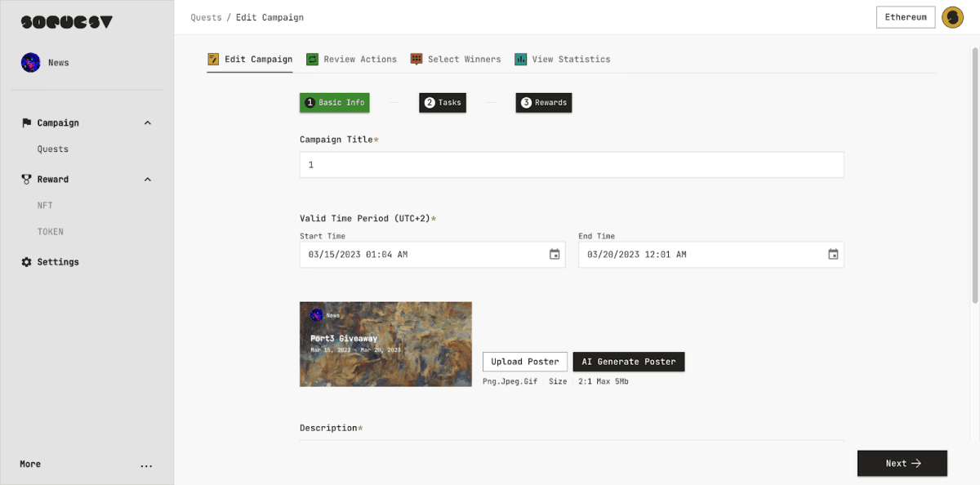This screenshot has width=980, height=485.
Task: Click the Settings gear icon
Action: pos(26,262)
